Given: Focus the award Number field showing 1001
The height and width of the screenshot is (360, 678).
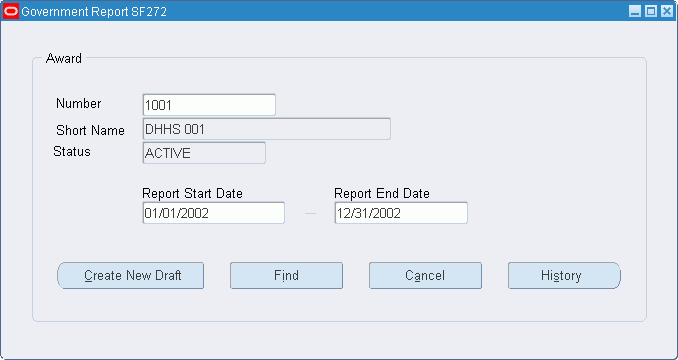Looking at the screenshot, I should coord(209,105).
